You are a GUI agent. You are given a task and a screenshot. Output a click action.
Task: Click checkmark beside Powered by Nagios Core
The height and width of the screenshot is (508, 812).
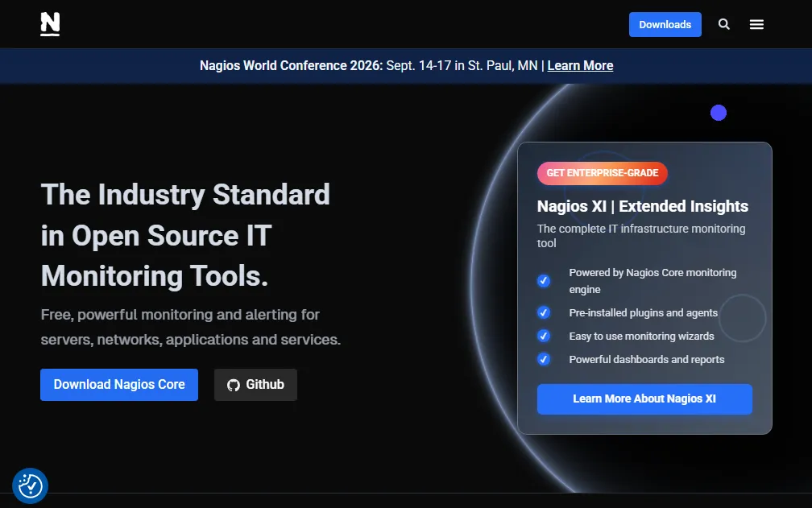[x=543, y=280]
